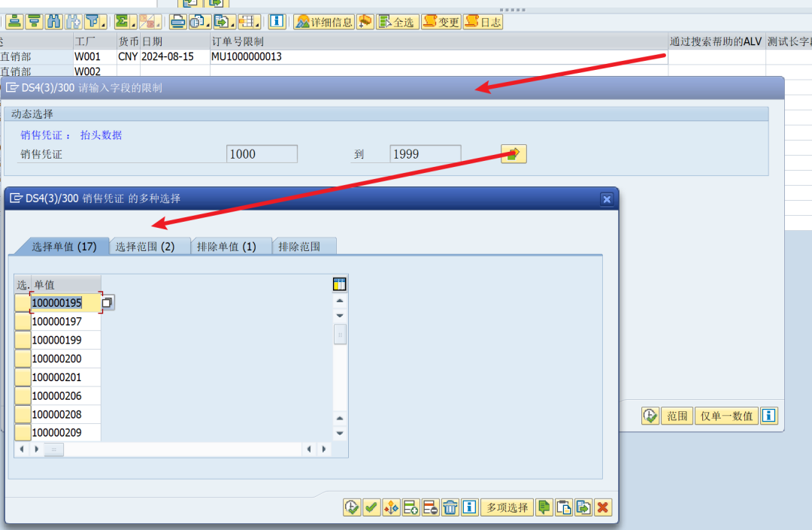
Task: Select the row selector for 100000200
Action: (x=23, y=359)
